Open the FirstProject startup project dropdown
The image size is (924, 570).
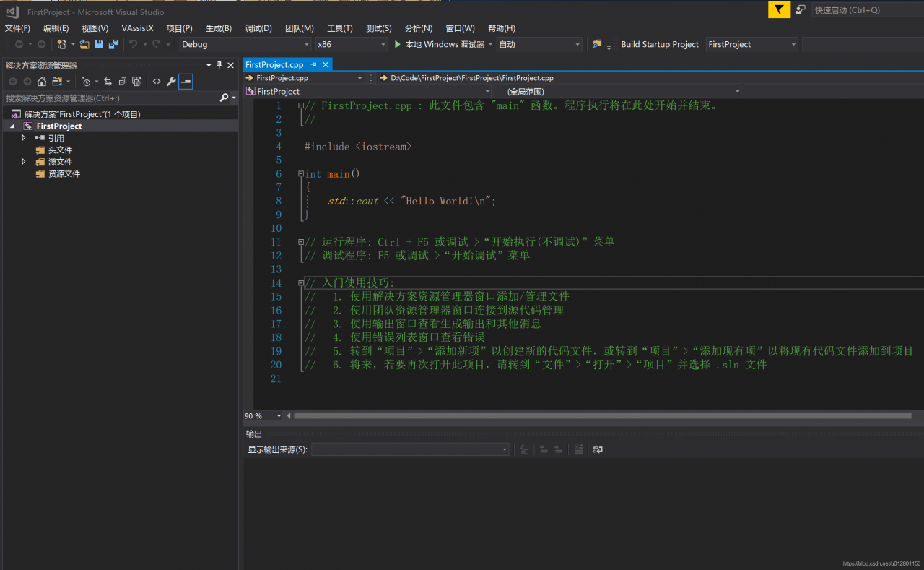point(751,44)
